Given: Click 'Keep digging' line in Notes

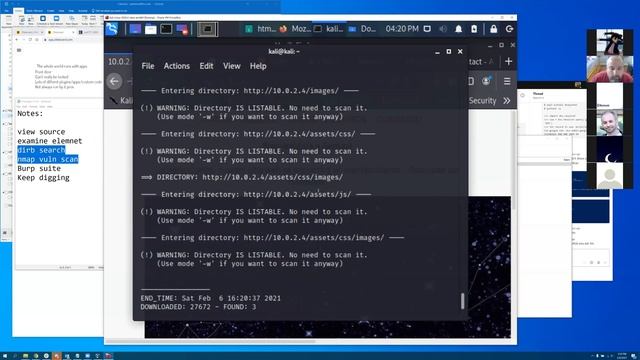Looking at the screenshot, I should coord(43,178).
